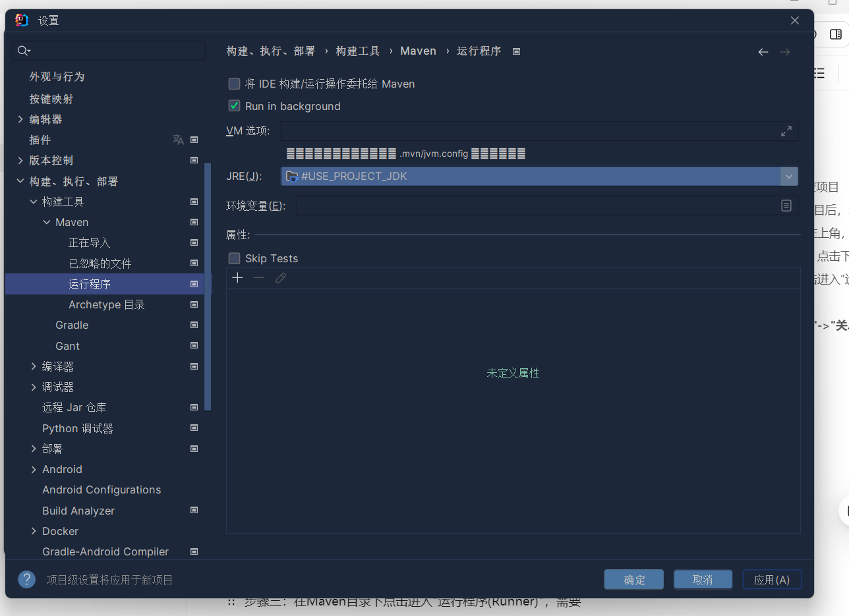Image resolution: width=849 pixels, height=616 pixels.
Task: Open the JRE dropdown arrow
Action: pos(789,176)
